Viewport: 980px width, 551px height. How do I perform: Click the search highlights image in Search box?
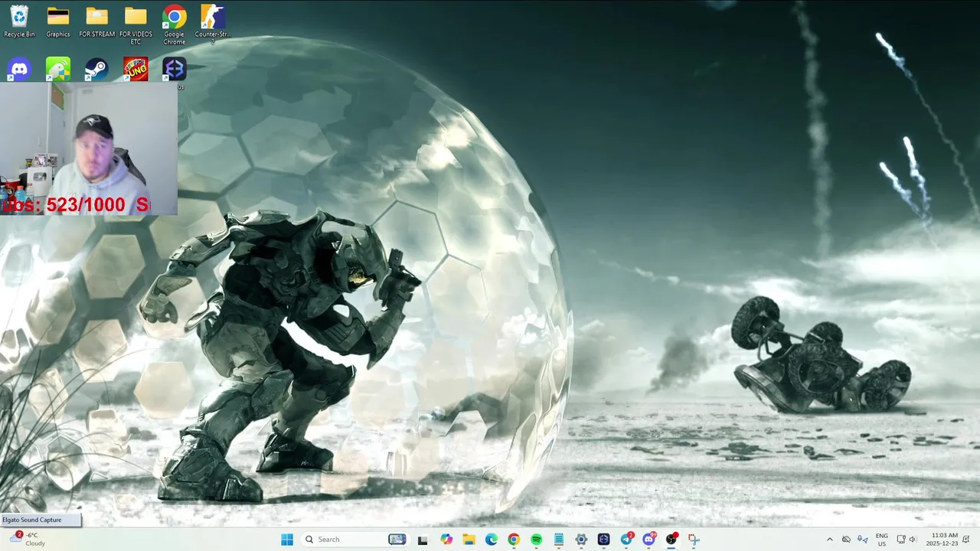click(x=397, y=540)
